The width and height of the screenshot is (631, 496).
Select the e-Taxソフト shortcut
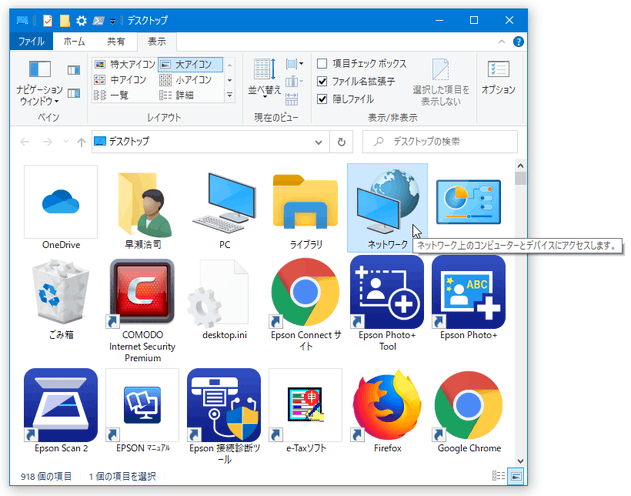[306, 411]
